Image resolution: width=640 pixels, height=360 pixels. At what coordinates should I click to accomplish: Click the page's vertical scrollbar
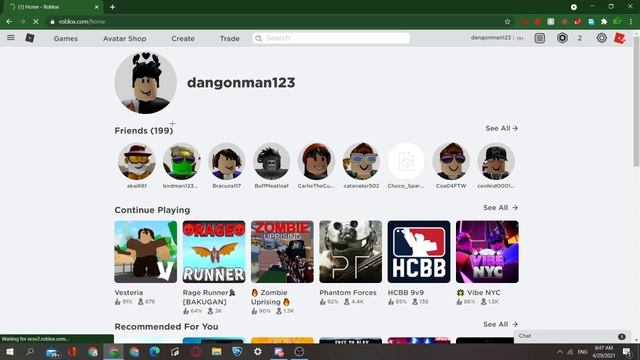click(x=636, y=102)
